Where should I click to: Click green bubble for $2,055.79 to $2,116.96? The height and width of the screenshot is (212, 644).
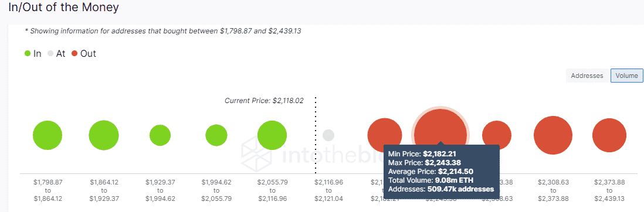[272, 135]
